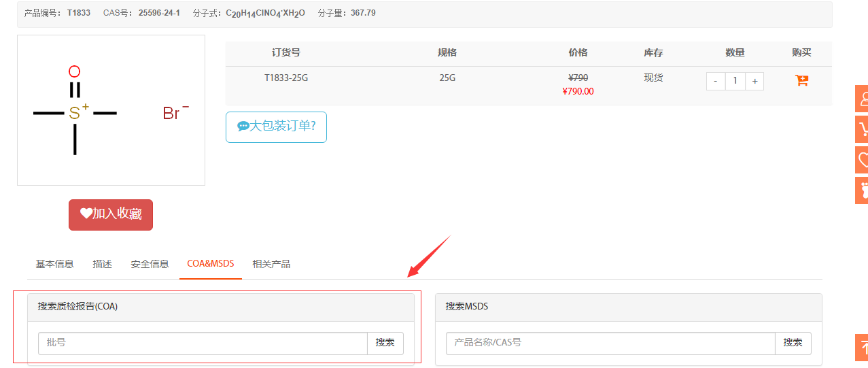Open the shopping cart sidebar icon
This screenshot has width=868, height=368.
click(x=862, y=129)
